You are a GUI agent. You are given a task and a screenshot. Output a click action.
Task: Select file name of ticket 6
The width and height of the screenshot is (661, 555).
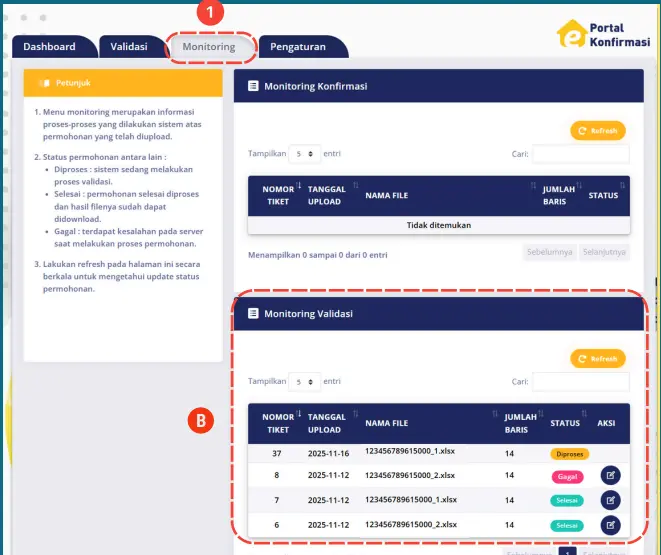tap(411, 524)
